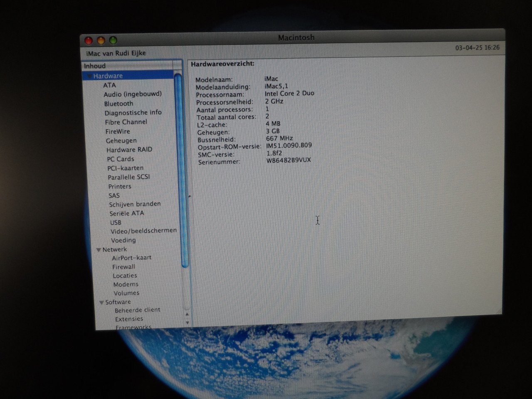This screenshot has width=532, height=399.
Task: Click the SMC-versie value 1.8f2
Action: (x=274, y=153)
